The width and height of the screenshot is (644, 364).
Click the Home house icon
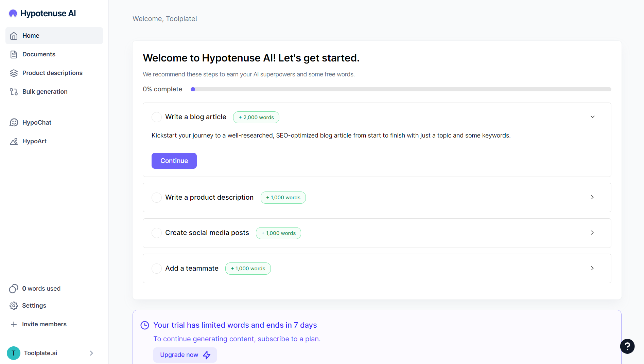(x=14, y=36)
